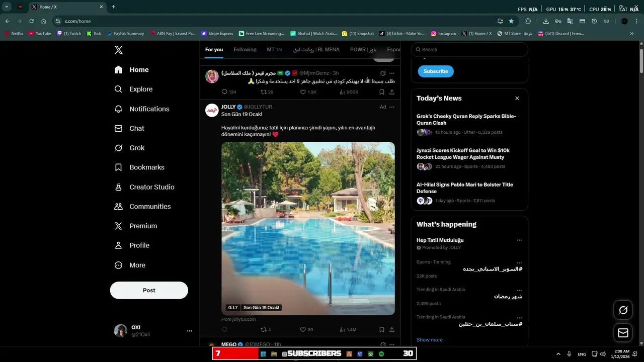The height and width of the screenshot is (362, 644).
Task: Switch to the RL MENA tab
Action: click(x=316, y=50)
